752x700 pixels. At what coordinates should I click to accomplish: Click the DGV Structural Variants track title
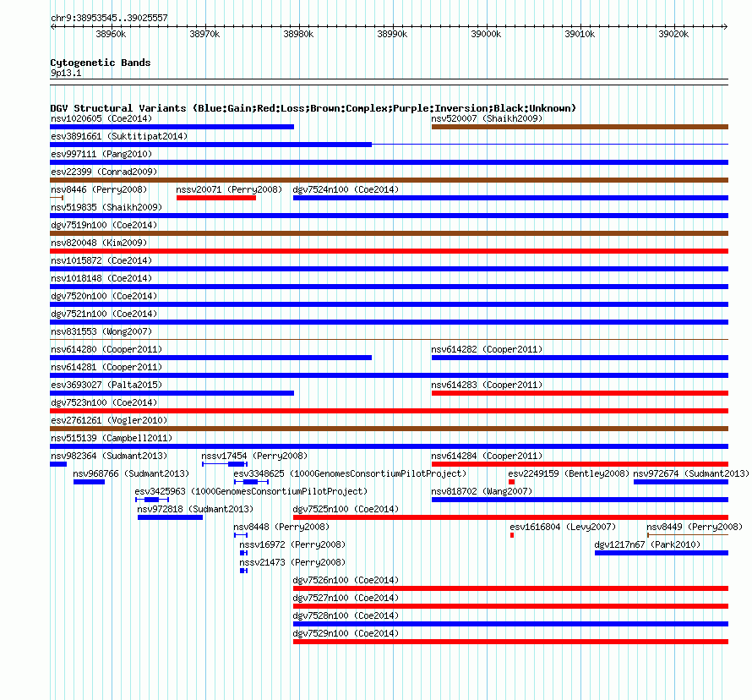(x=313, y=108)
